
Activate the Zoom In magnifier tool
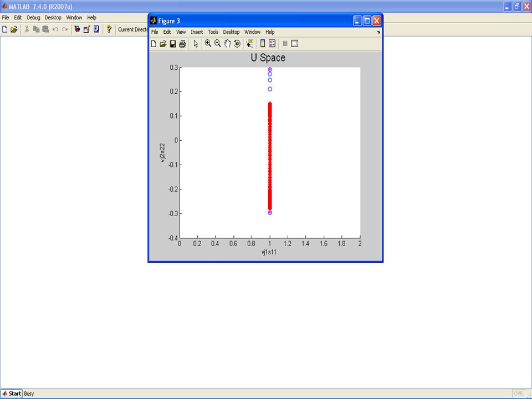click(208, 43)
